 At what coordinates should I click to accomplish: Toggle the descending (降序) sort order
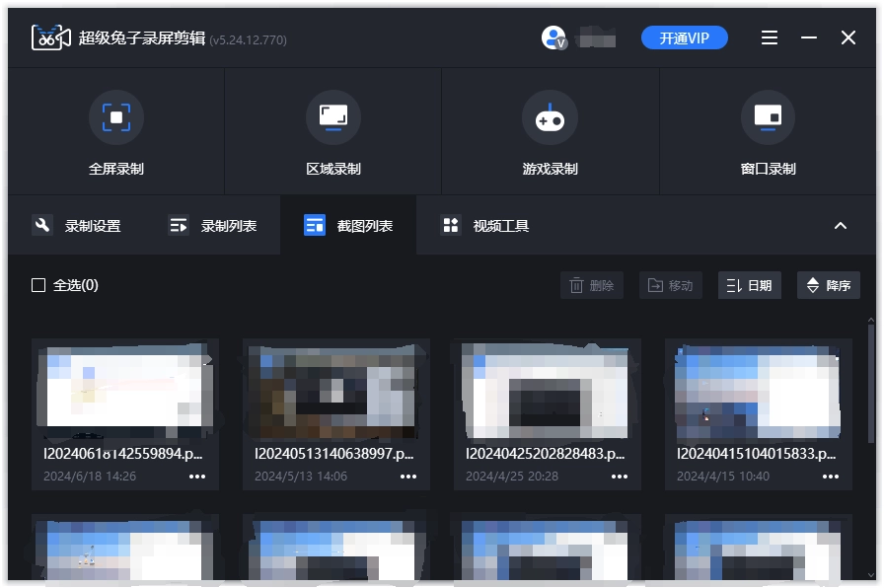pyautogui.click(x=828, y=285)
